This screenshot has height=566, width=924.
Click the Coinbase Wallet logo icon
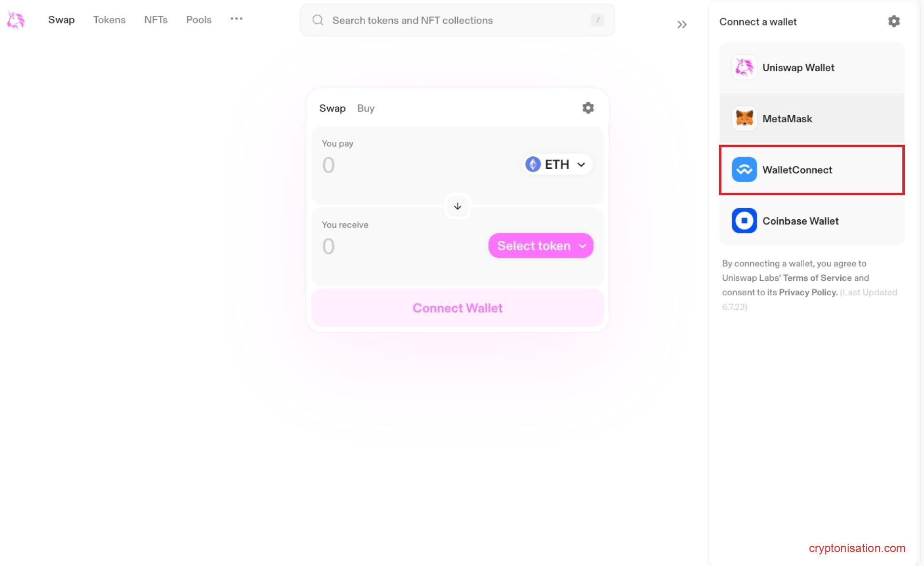[x=744, y=221]
